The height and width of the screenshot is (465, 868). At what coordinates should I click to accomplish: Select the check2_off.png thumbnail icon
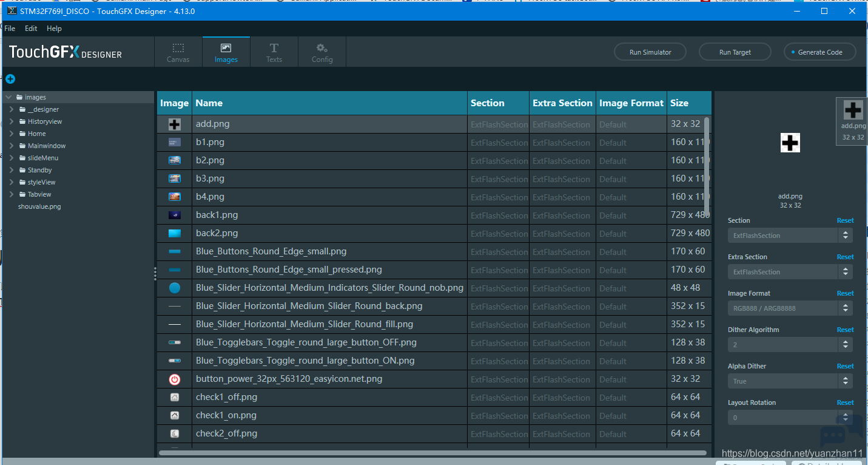(175, 434)
